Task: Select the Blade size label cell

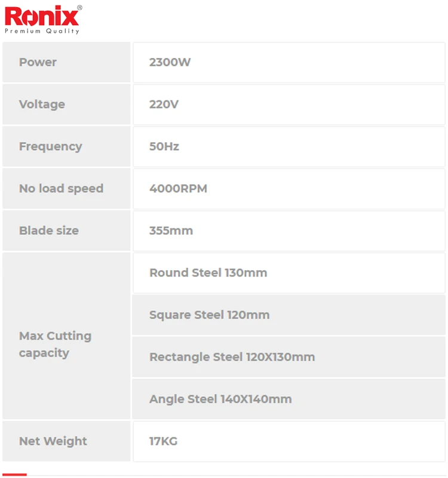Action: 66,231
